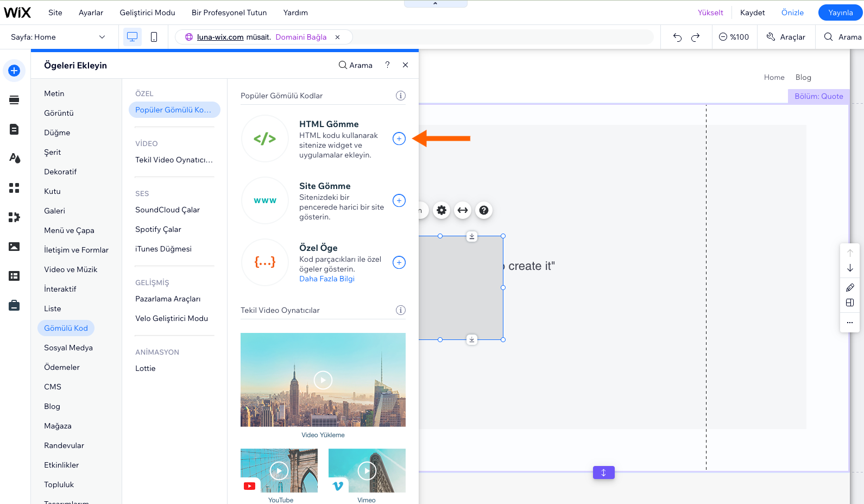Image resolution: width=864 pixels, height=504 pixels.
Task: Add the Özel Öge custom element
Action: pyautogui.click(x=399, y=262)
